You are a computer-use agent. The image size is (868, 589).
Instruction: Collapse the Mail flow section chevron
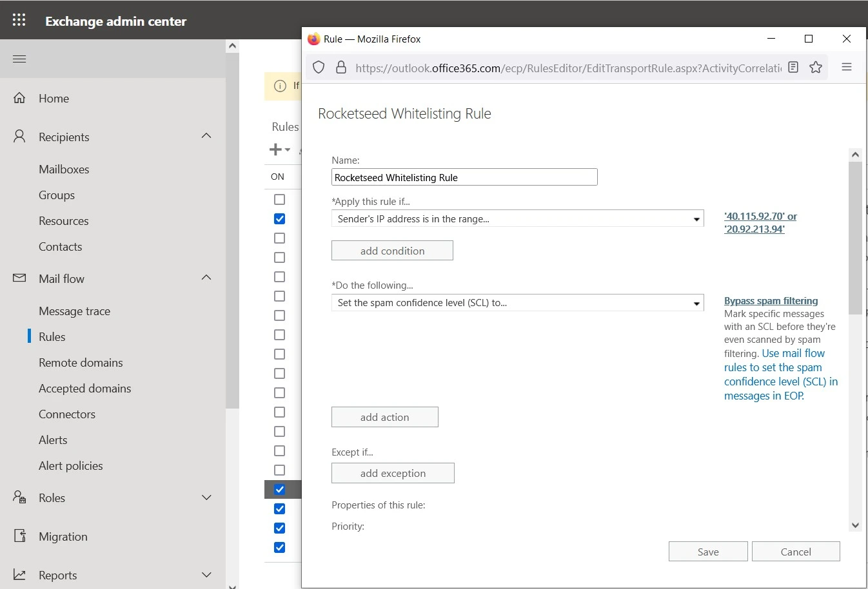pyautogui.click(x=206, y=277)
